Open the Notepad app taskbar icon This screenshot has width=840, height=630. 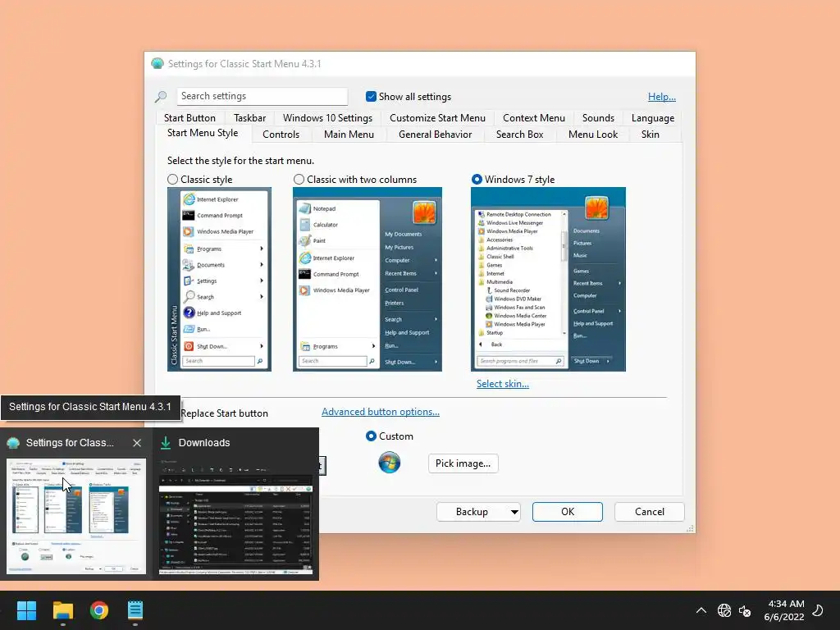(135, 610)
